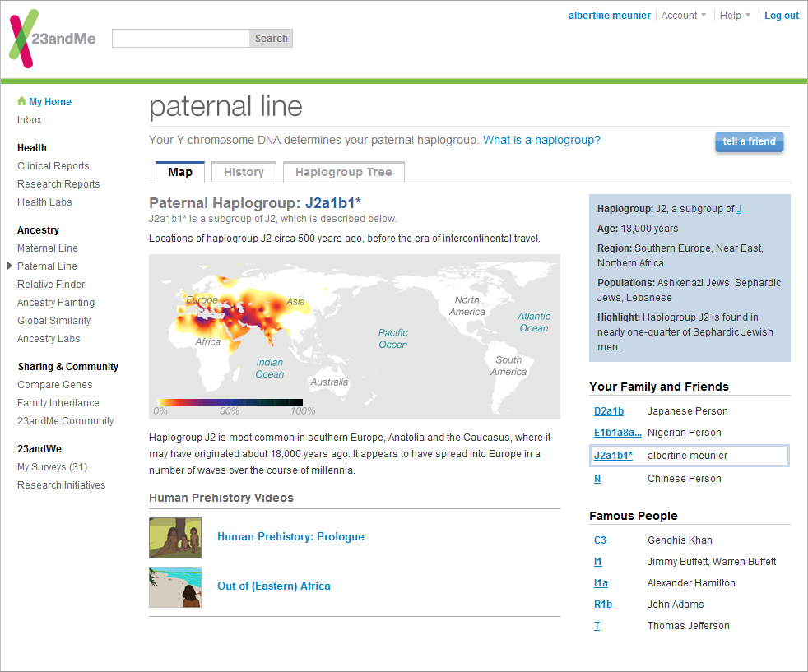808x672 pixels.
Task: Click the J2a1b1* heading in Paternal Haplogroup title
Action: (x=333, y=203)
